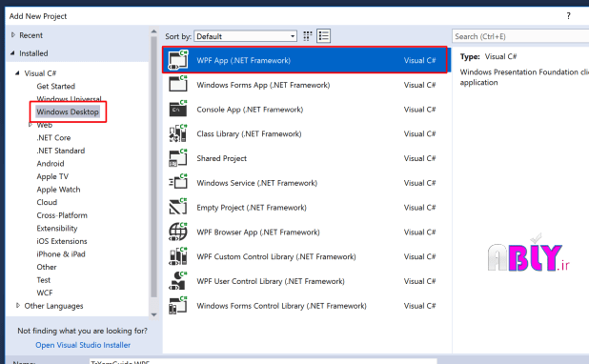The image size is (589, 364).
Task: Expand the Other Languages node
Action: click(18, 306)
